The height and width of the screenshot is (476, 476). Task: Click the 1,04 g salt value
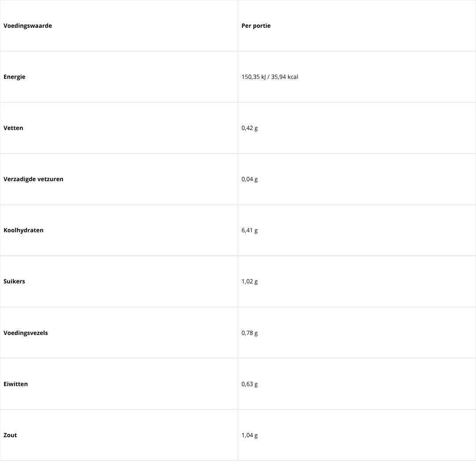click(x=249, y=435)
